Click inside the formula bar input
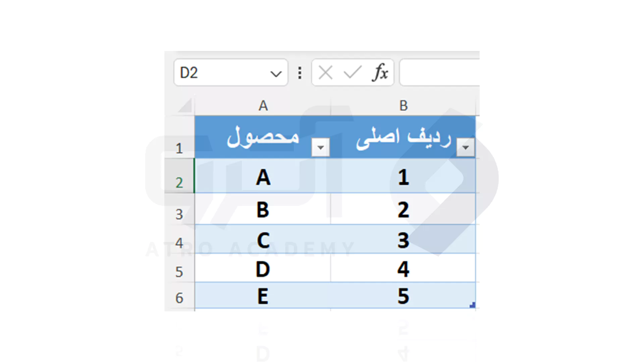644x362 pixels. coord(440,72)
